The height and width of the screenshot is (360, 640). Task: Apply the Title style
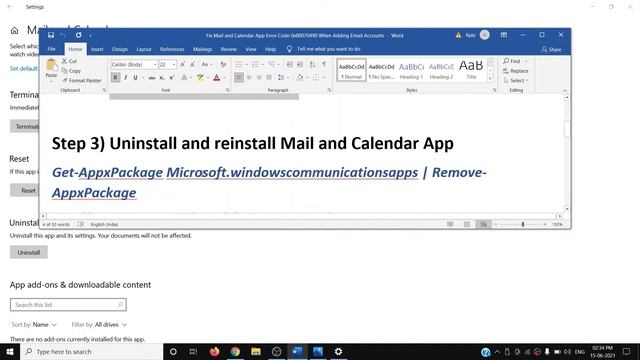coord(471,70)
